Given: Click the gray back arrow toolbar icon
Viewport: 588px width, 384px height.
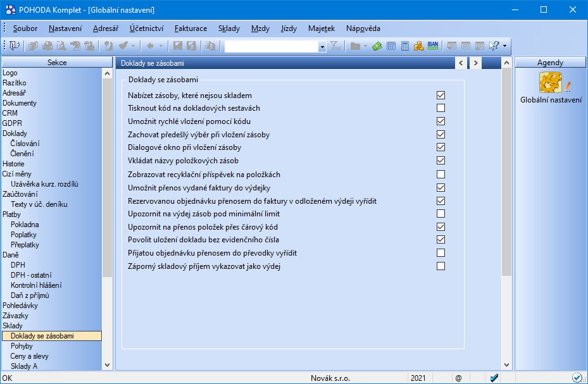Looking at the screenshot, I should point(150,46).
